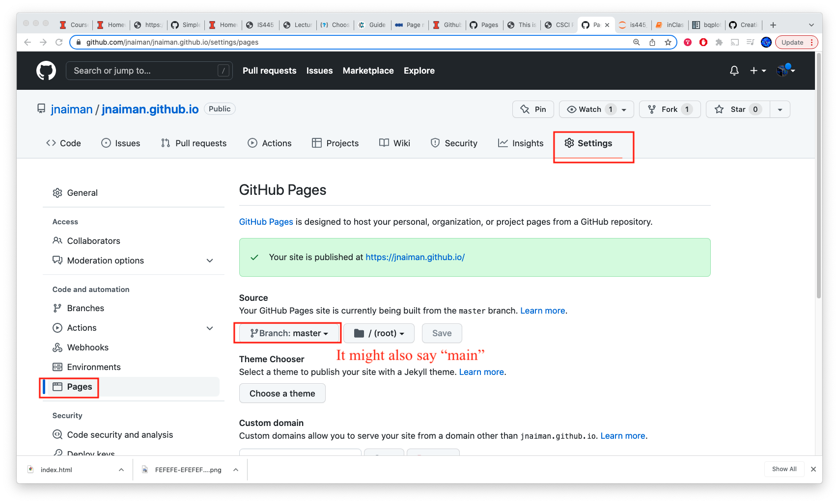This screenshot has height=504, width=839.
Task: Open the browser share icon
Action: pos(652,42)
